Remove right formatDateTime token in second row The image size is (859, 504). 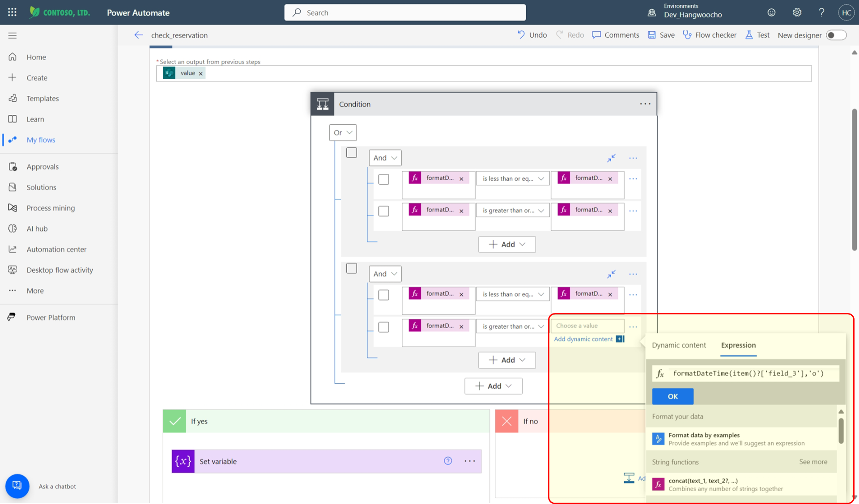610,211
